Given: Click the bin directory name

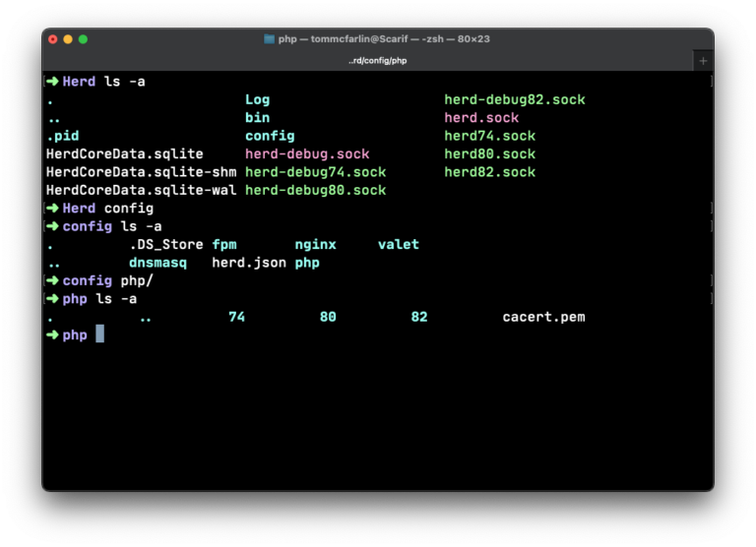Looking at the screenshot, I should pos(258,118).
